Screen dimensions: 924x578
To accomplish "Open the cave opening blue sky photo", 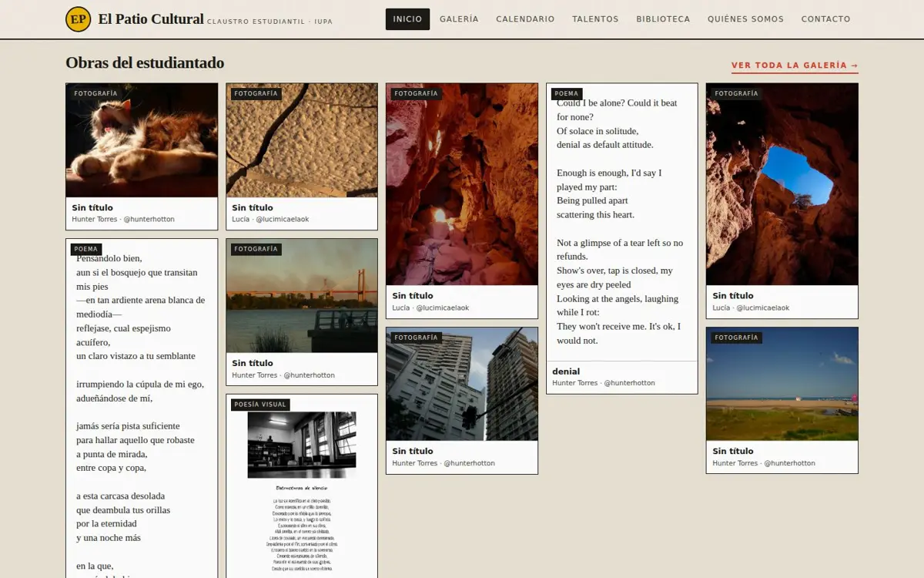I will coord(782,184).
